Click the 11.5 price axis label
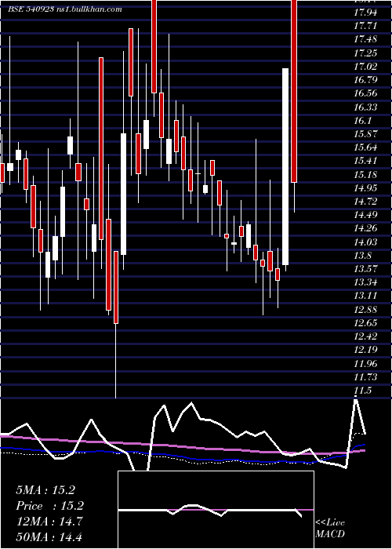The image size is (392, 549). [362, 391]
